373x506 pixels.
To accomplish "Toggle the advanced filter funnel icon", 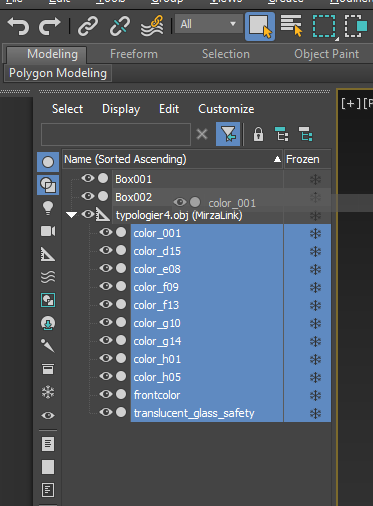I will [228, 134].
